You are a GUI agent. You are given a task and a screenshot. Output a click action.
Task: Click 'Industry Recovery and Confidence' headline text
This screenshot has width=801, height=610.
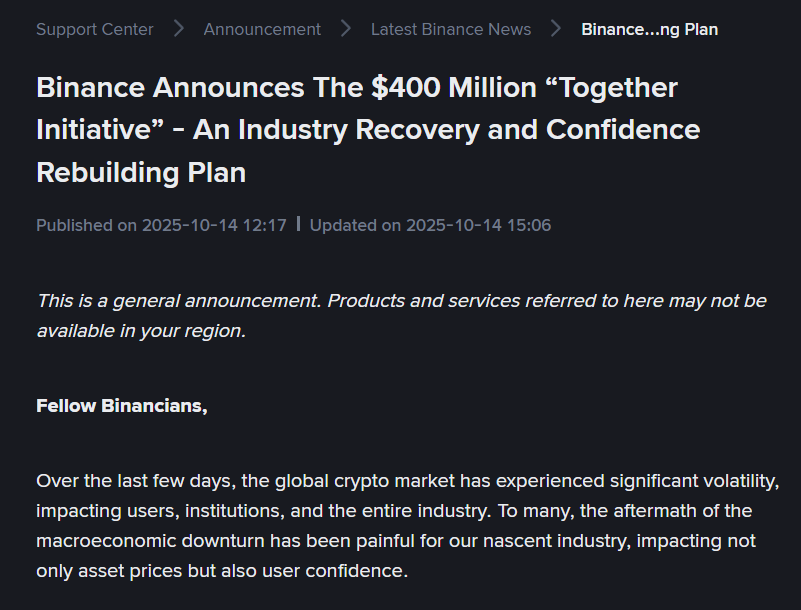pyautogui.click(x=446, y=130)
